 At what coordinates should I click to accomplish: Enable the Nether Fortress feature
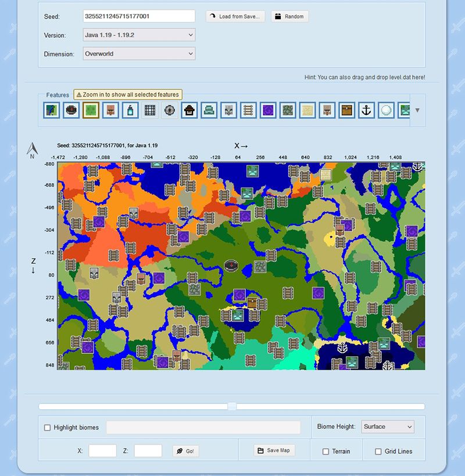tap(150, 110)
